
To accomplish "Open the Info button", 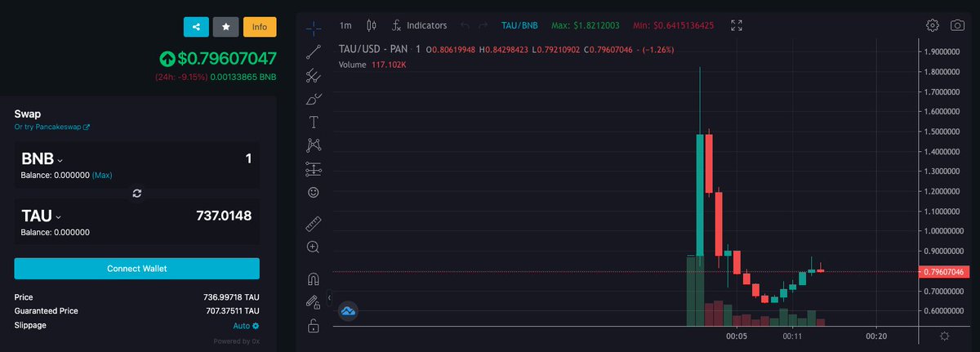I will [x=260, y=26].
